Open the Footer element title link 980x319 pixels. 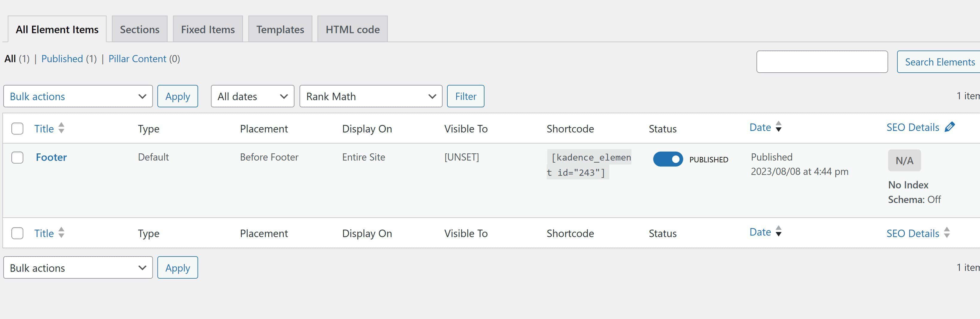click(x=51, y=158)
